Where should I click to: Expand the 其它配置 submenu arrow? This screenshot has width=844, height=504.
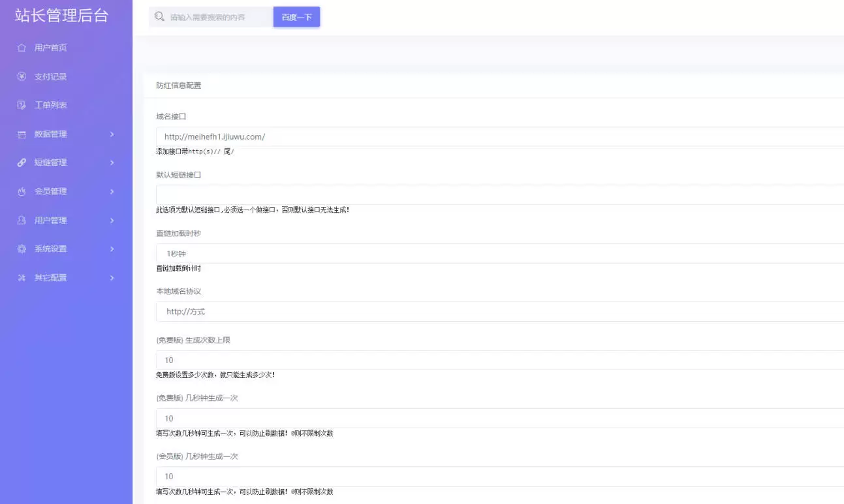(x=112, y=278)
